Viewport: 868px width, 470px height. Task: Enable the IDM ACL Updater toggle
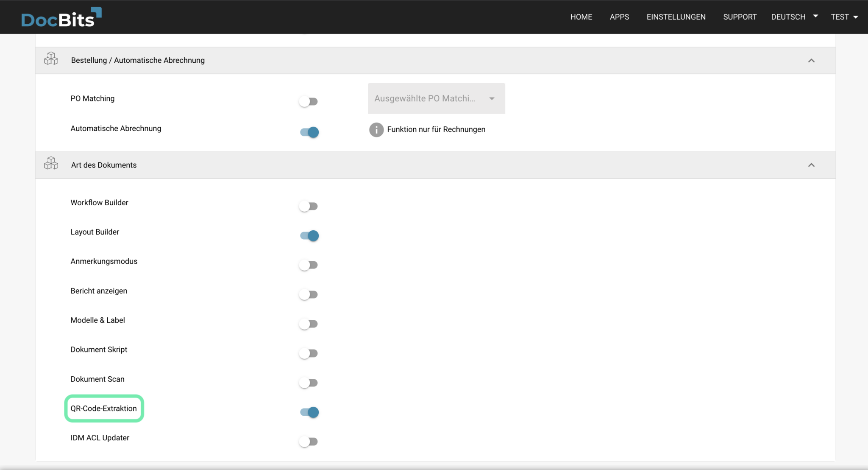coord(309,442)
